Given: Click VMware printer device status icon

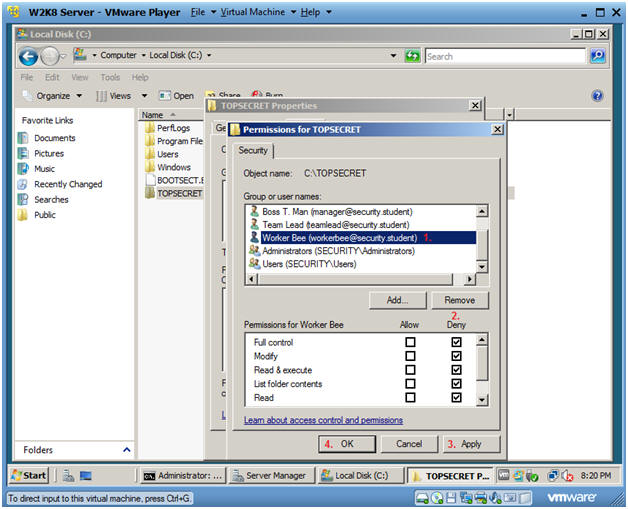Looking at the screenshot, I should tap(481, 498).
